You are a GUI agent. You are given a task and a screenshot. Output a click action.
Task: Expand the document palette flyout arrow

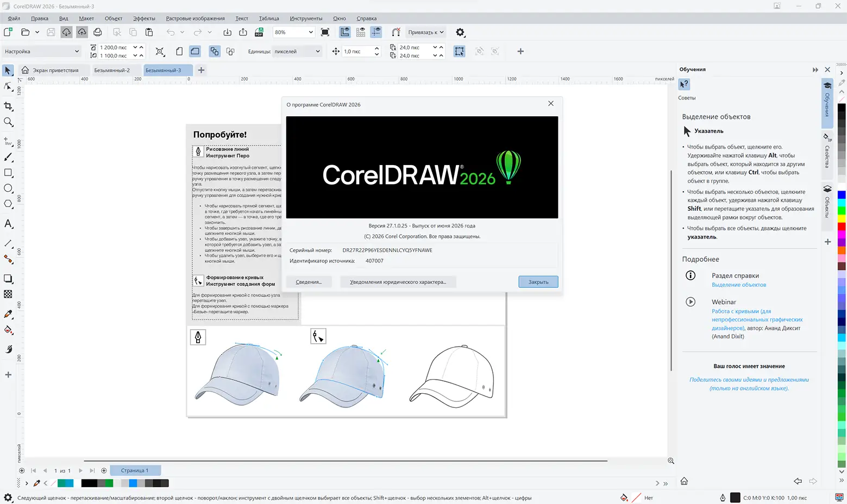pyautogui.click(x=26, y=483)
